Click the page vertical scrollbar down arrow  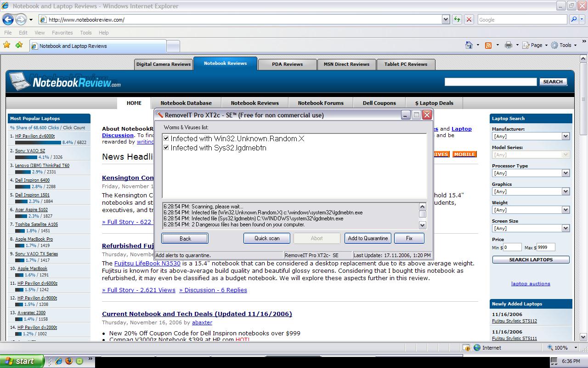pos(583,337)
